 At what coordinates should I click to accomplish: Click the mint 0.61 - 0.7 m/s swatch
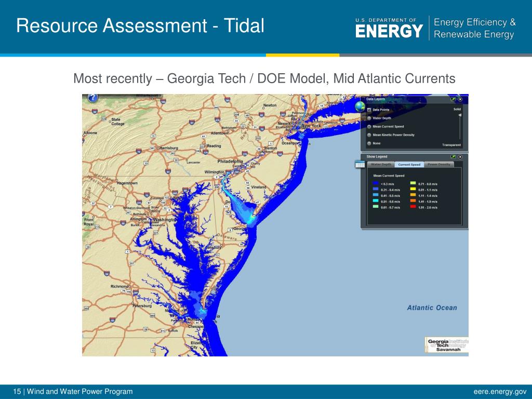[x=375, y=207]
